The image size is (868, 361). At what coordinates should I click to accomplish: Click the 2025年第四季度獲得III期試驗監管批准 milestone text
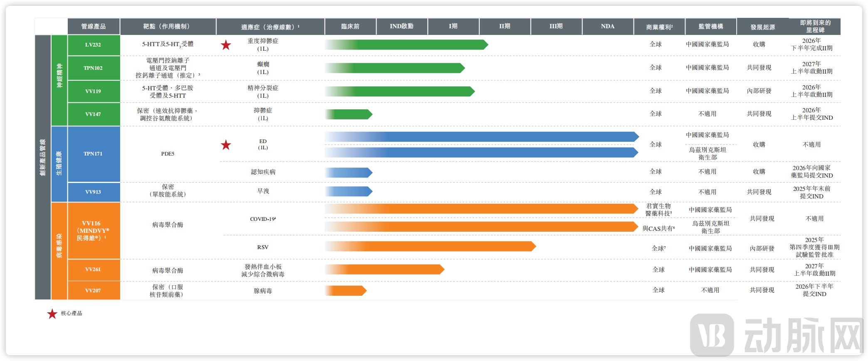coord(814,247)
